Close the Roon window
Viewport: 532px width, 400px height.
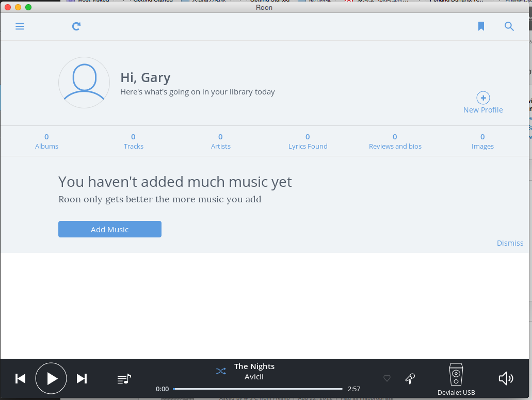(8, 7)
